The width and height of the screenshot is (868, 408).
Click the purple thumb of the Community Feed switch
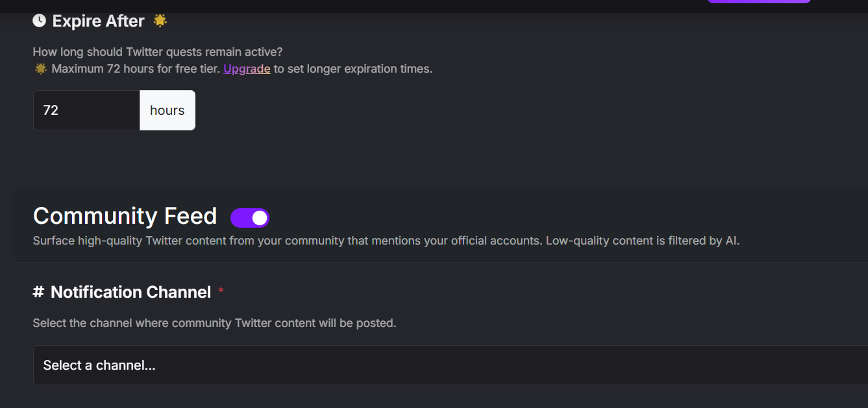[x=258, y=217]
